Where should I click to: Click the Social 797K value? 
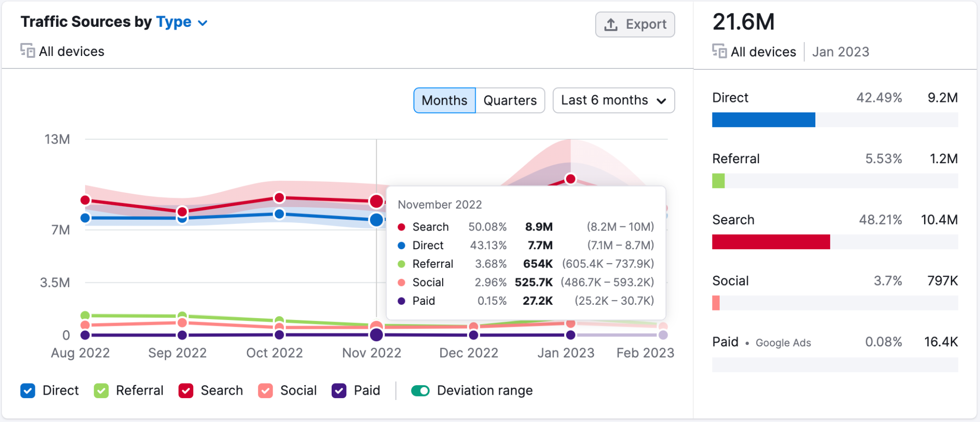943,281
